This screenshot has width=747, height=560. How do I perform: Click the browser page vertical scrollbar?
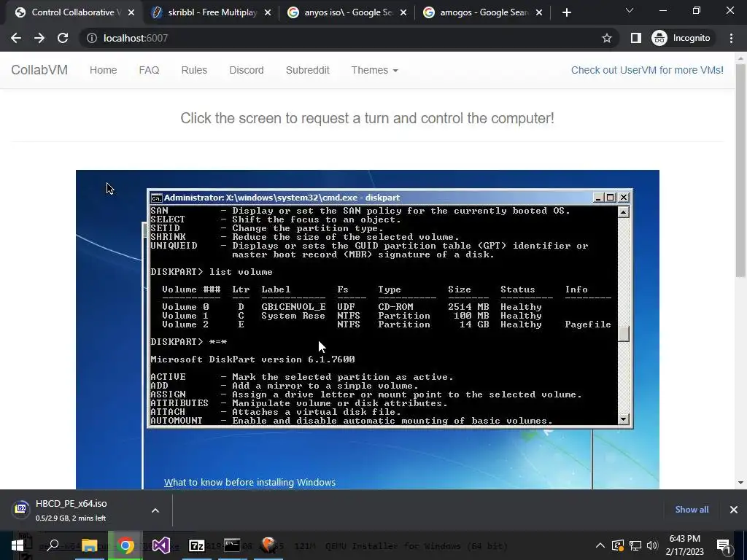[740, 169]
